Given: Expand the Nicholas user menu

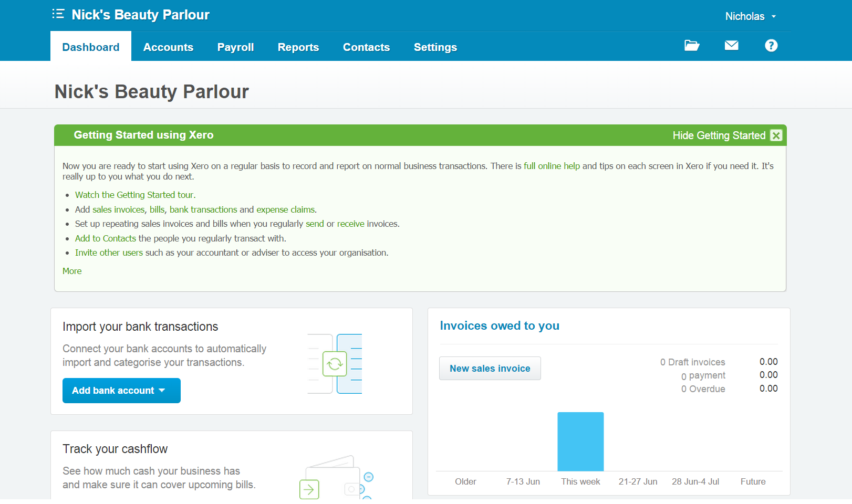Looking at the screenshot, I should 750,16.
